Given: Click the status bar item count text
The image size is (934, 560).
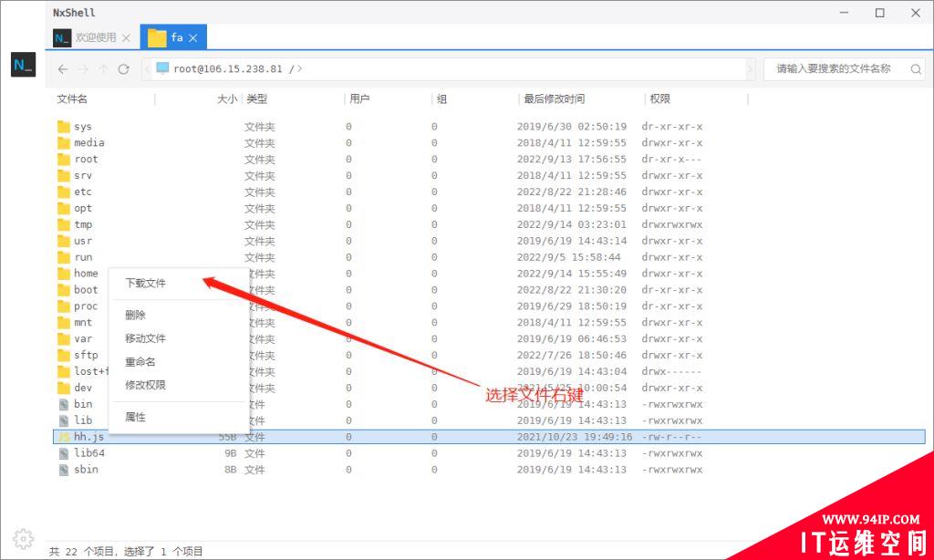Looking at the screenshot, I should point(126,552).
